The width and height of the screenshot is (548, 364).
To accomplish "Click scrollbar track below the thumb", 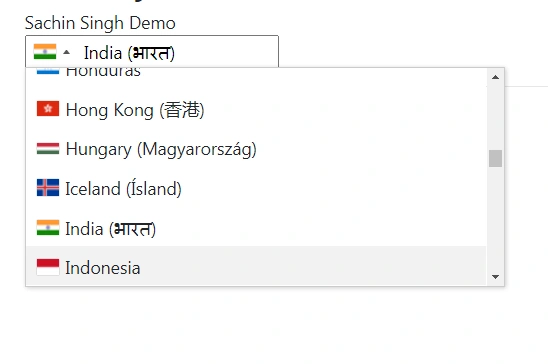I will [x=495, y=218].
